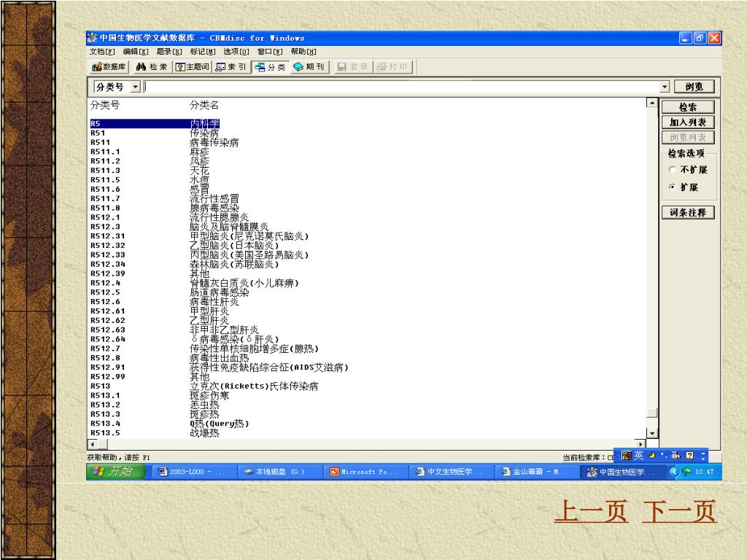
Task: Select row R512.1 流行性腮腺炎
Action: click(x=169, y=217)
